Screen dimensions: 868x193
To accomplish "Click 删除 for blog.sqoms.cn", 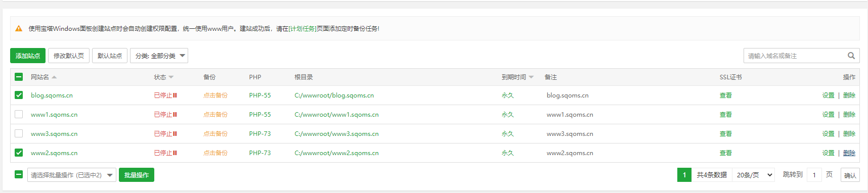I will [x=849, y=95].
